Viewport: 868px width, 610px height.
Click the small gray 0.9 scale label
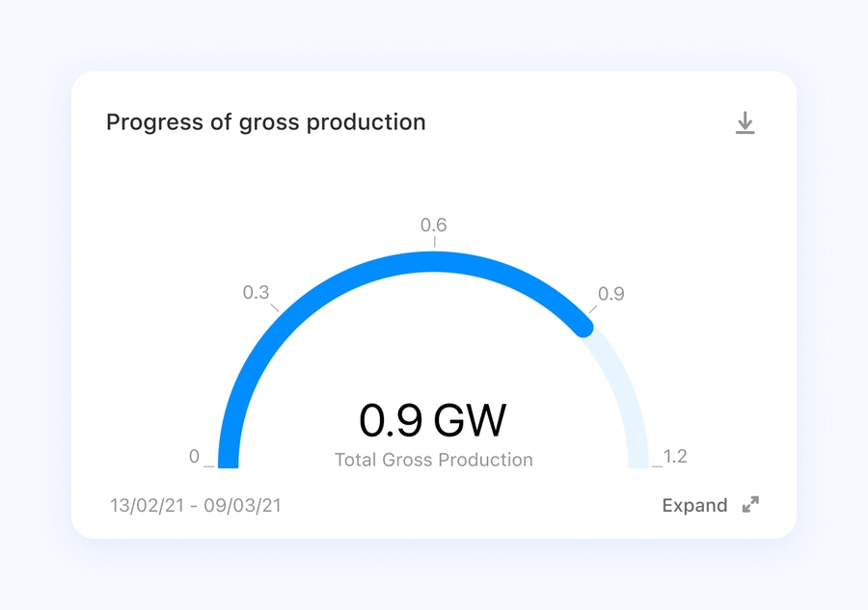[611, 294]
